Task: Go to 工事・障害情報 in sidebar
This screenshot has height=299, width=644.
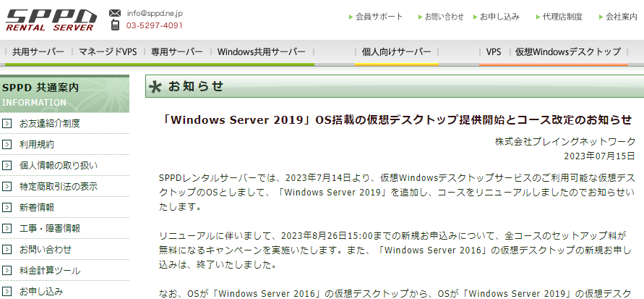Action: pos(50,228)
